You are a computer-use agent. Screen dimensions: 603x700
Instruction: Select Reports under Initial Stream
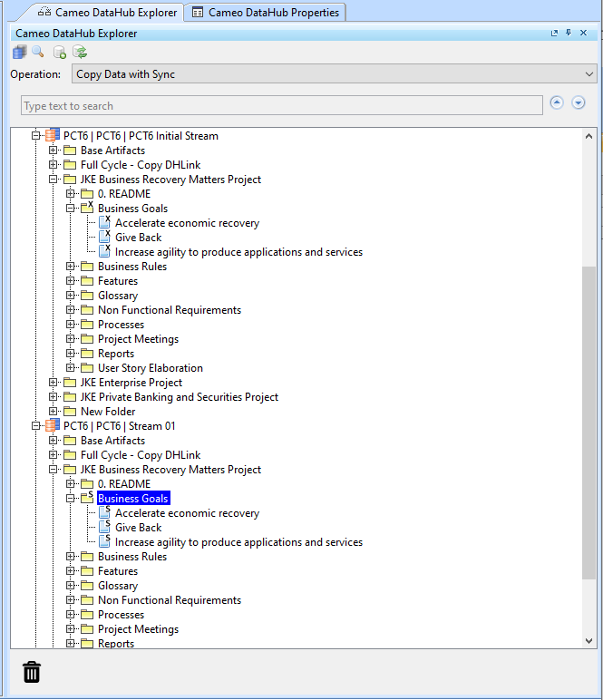116,354
